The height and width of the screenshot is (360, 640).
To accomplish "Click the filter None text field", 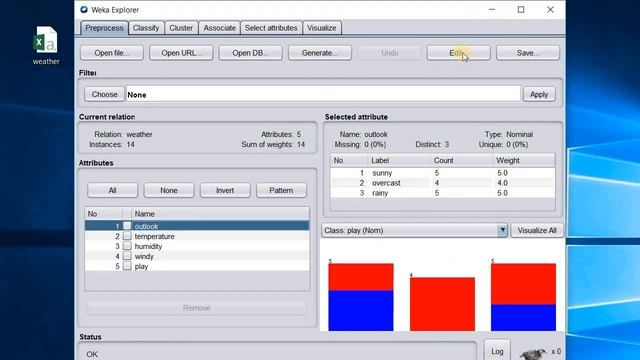I will [x=323, y=94].
